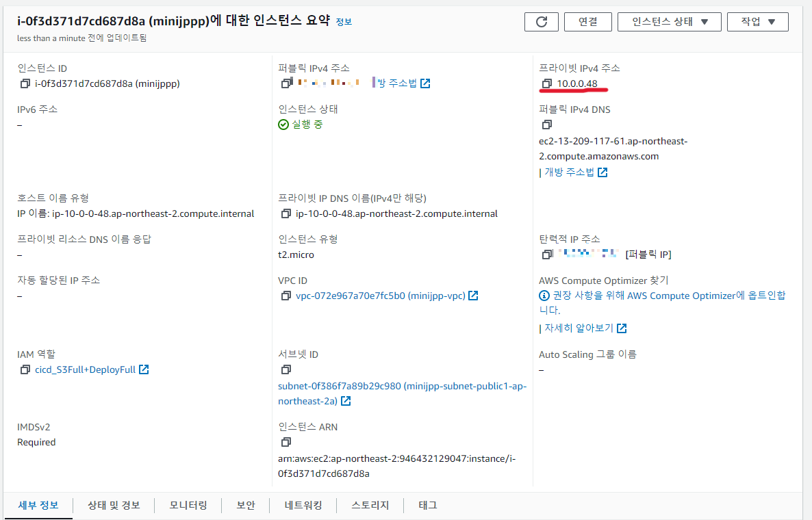Click hostname type text starting 'IP 이름:'

click(136, 213)
